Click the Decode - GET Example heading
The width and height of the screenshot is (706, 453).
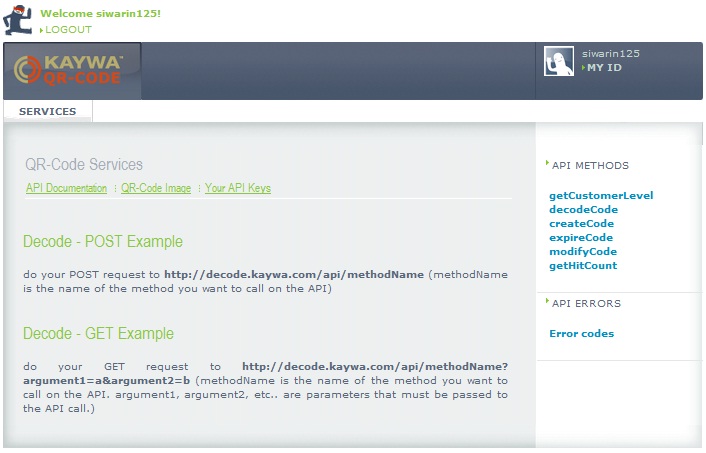coord(98,334)
